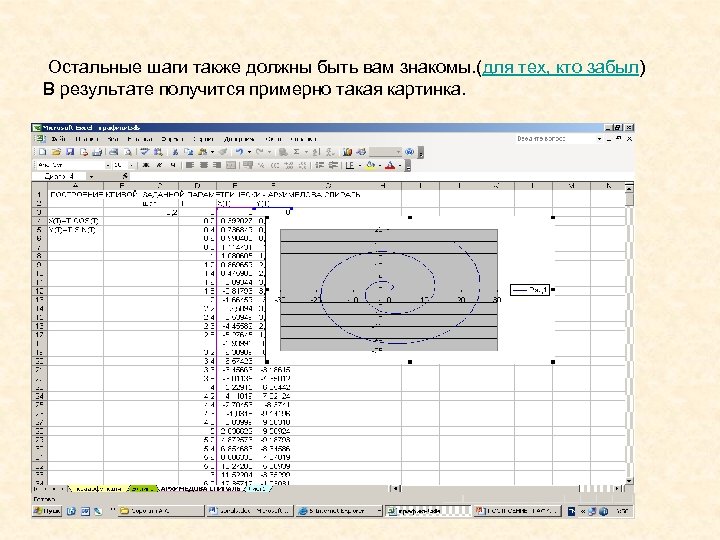Open Print Preview from toolbar

tap(128, 152)
